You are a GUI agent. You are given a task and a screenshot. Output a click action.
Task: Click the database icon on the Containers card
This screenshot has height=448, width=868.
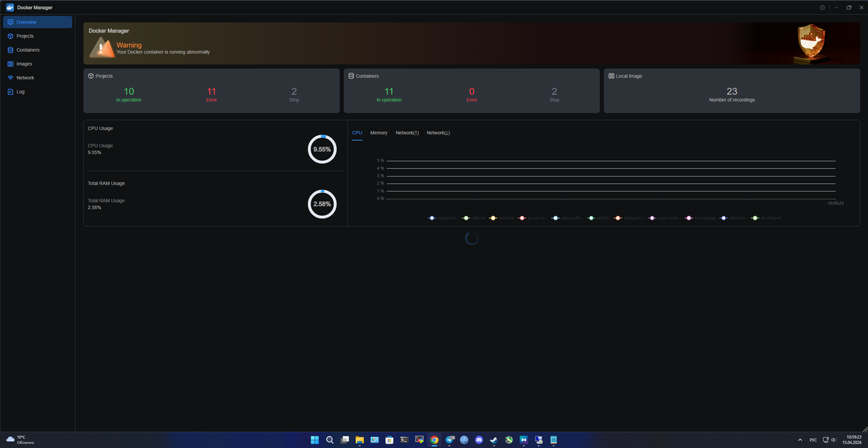[x=351, y=76]
